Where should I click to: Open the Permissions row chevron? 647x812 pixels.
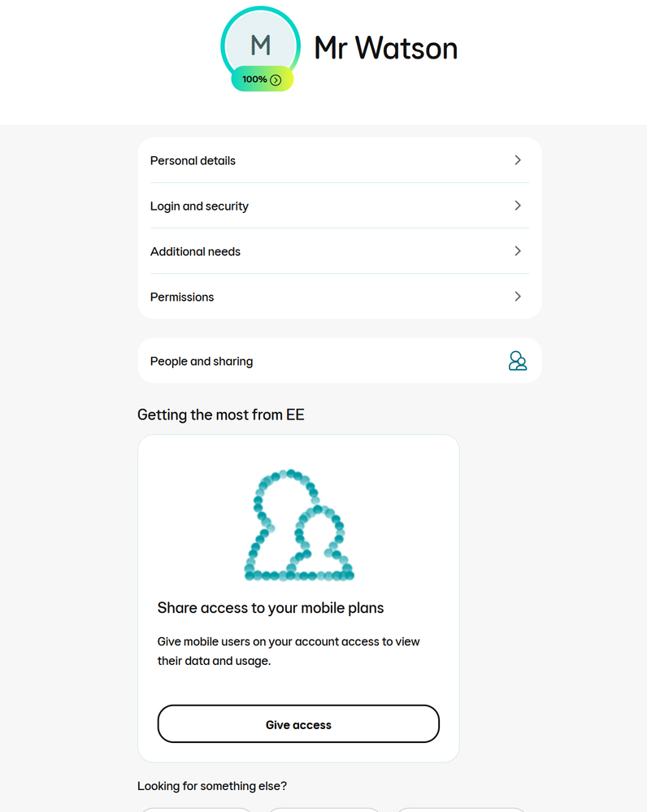518,296
